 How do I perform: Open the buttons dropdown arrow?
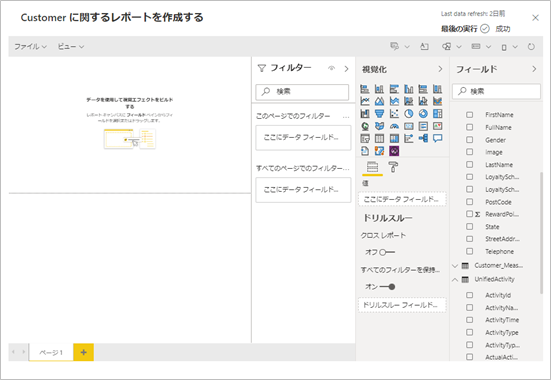pos(488,46)
